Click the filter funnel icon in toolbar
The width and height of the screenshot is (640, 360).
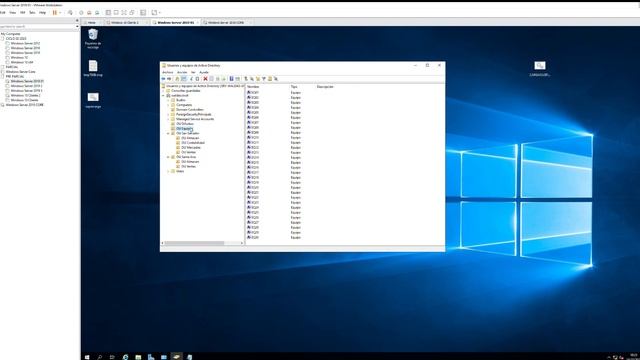coord(264,79)
